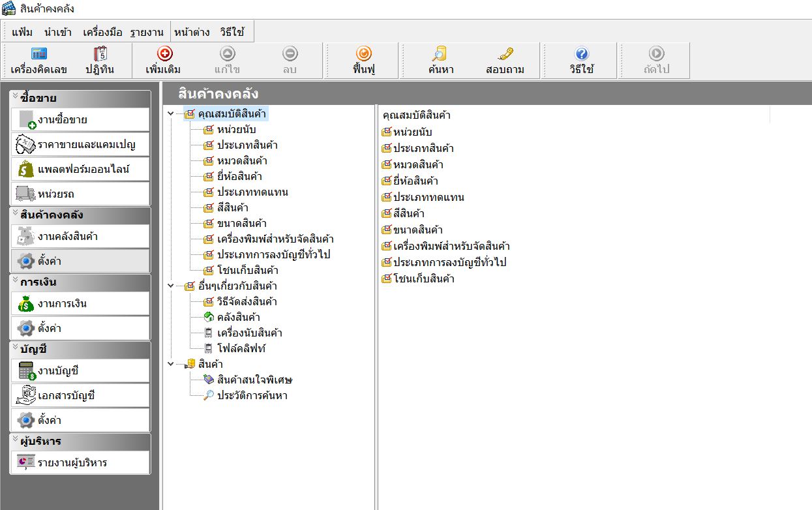Open รายงานผู้บริหาร in the sidebar
Viewport: 812px width, 510px height.
pyautogui.click(x=81, y=463)
